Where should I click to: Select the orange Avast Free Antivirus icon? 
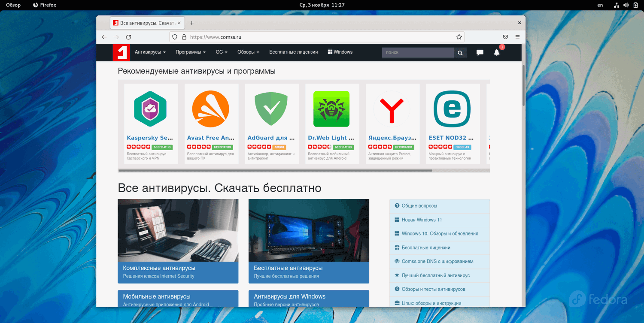(x=211, y=109)
